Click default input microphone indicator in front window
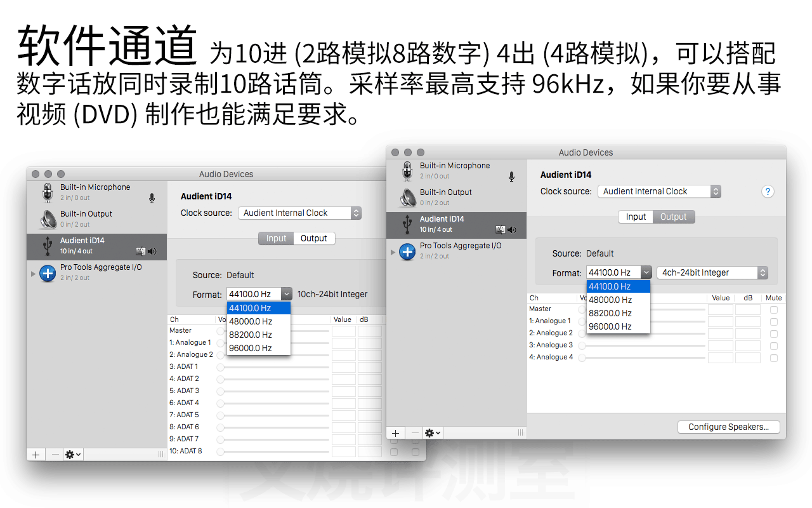 (x=511, y=177)
